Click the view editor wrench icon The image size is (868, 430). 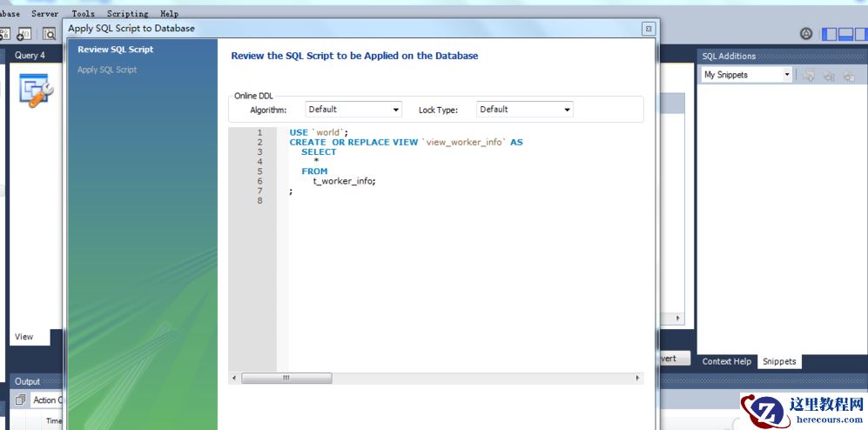tap(36, 90)
